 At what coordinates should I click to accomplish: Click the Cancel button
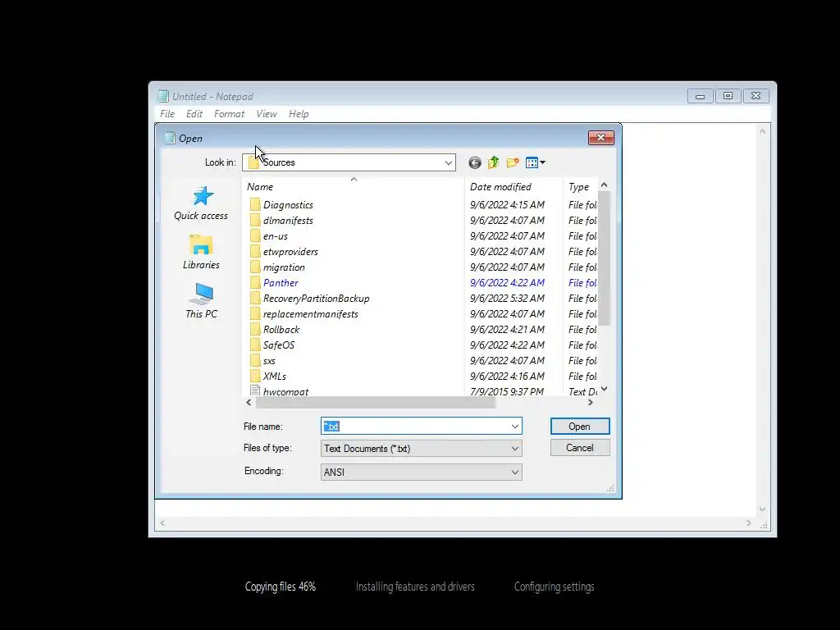580,448
